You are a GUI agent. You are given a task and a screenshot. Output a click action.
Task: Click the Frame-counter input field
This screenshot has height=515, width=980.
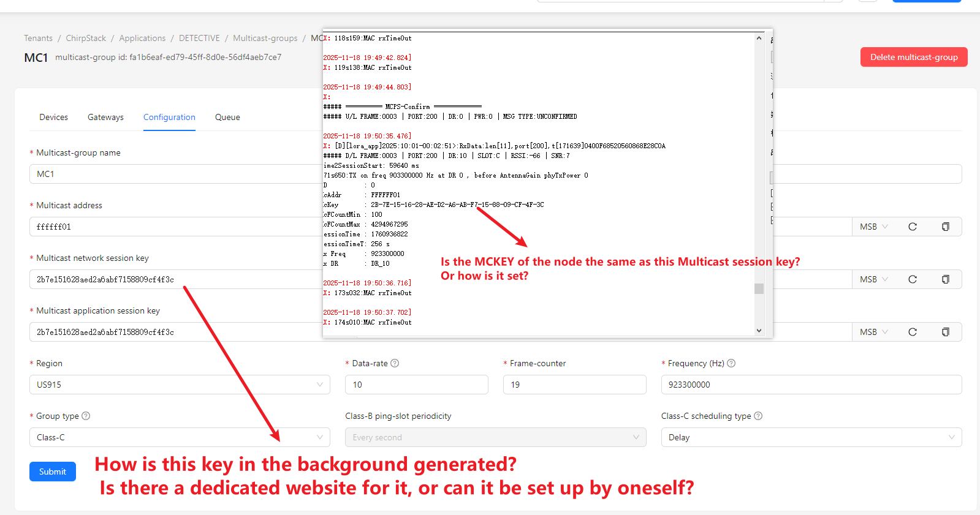(574, 385)
